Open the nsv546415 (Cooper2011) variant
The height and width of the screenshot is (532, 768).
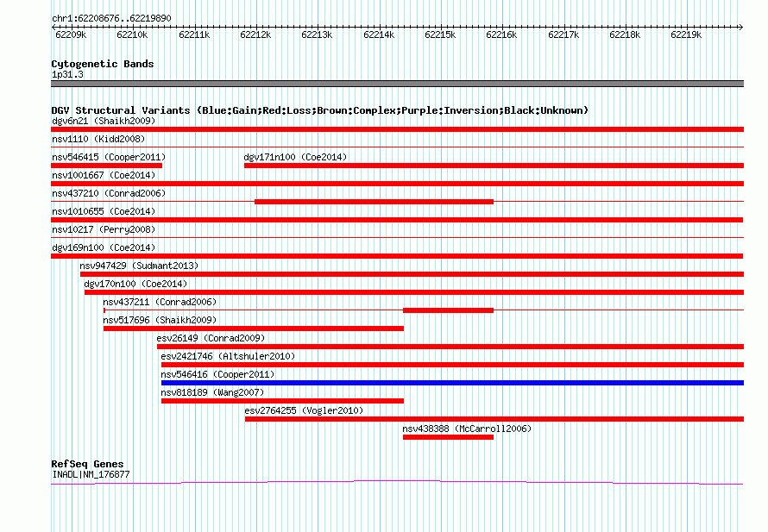point(109,157)
